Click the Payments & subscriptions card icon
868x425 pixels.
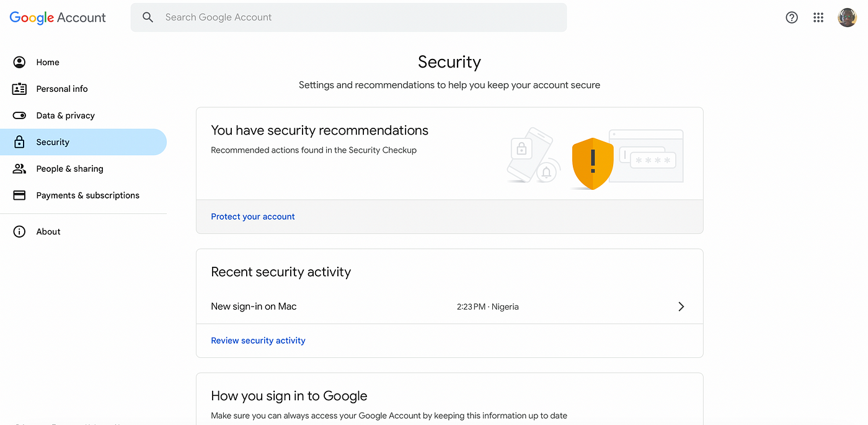pyautogui.click(x=19, y=195)
